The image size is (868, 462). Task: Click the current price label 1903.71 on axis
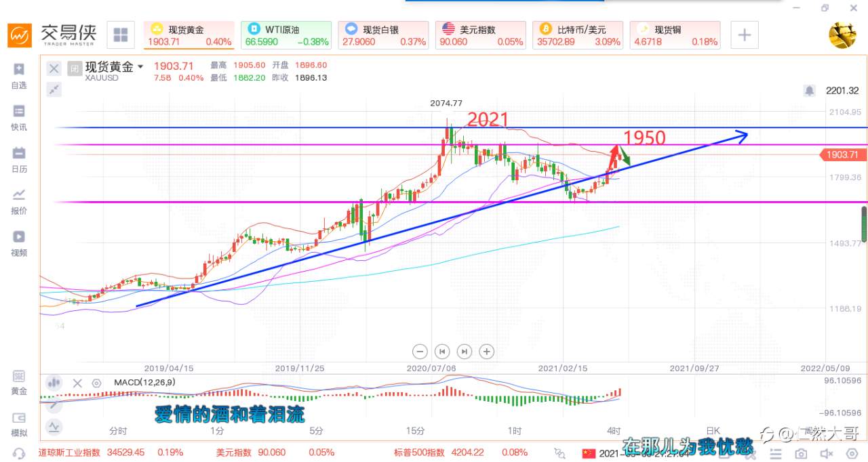[842, 154]
